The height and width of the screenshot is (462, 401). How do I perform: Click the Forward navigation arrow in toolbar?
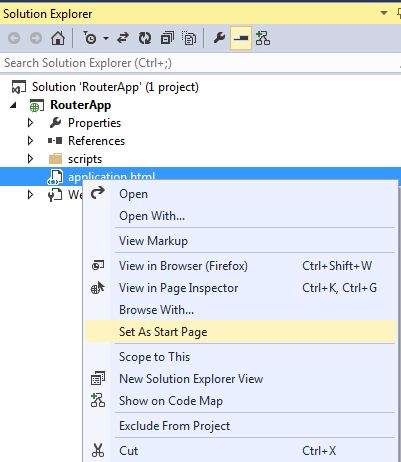36,38
